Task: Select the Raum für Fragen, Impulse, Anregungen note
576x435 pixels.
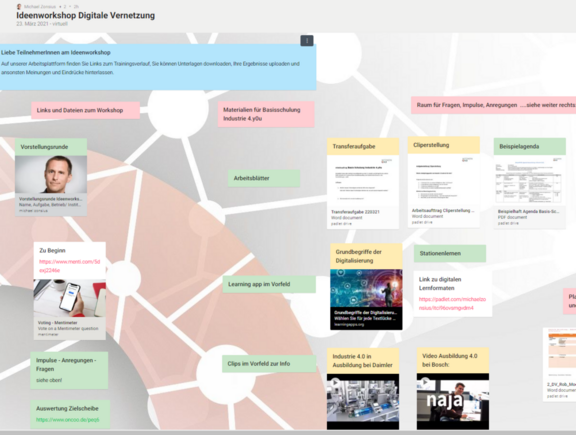Action: pyautogui.click(x=493, y=105)
